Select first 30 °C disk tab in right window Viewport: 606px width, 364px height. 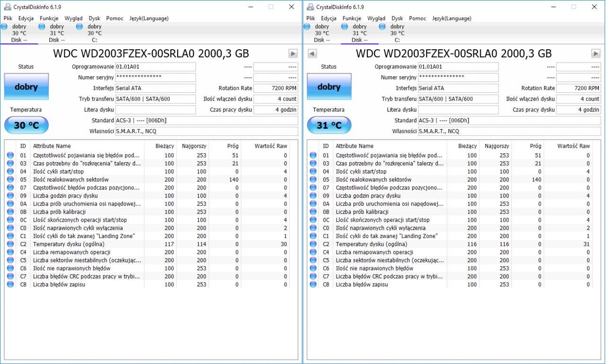(x=322, y=33)
